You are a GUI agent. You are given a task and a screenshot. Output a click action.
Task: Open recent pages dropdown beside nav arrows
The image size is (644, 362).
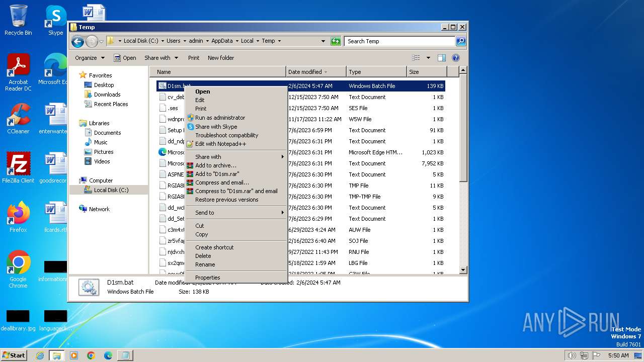[x=101, y=41]
